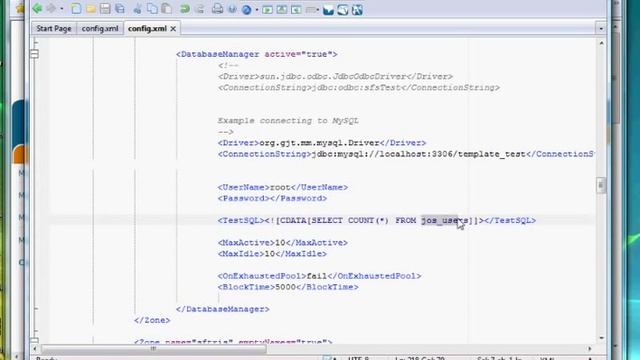Click the 'Example connecting to MySQL' comment
This screenshot has width=640, height=360.
click(288, 121)
